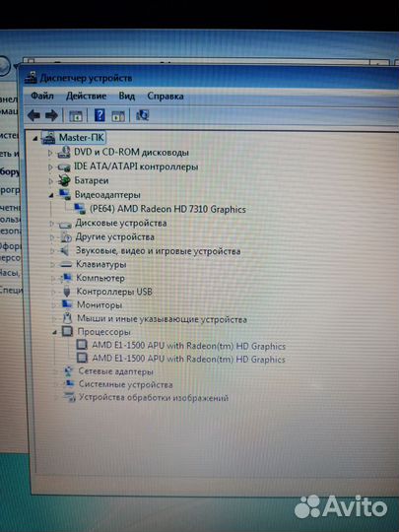Click the second AMD E1-1500 APU icon
The height and width of the screenshot is (532, 399).
click(x=82, y=358)
